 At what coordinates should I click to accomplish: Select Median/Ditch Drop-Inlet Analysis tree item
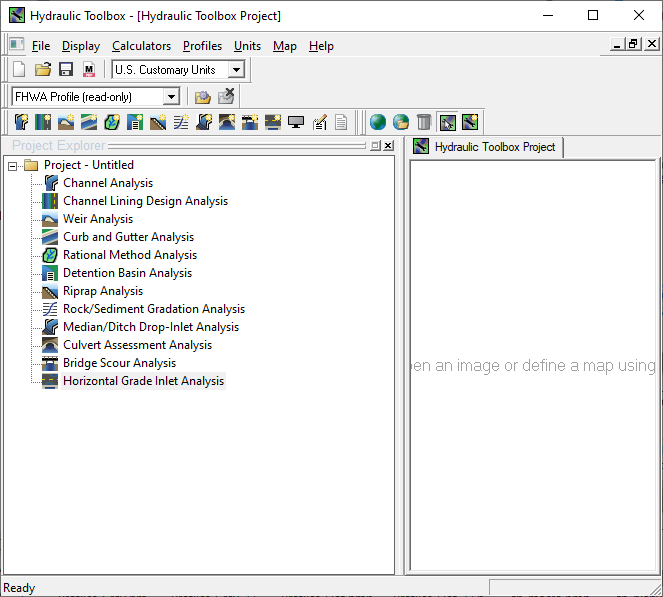pos(151,327)
